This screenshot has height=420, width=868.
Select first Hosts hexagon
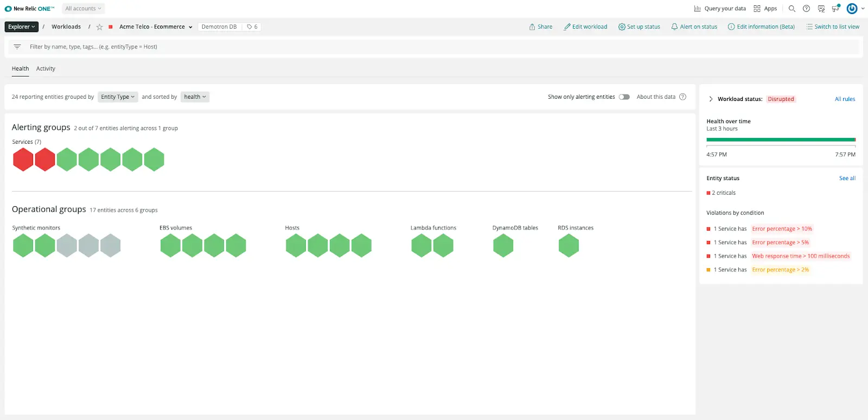point(296,245)
